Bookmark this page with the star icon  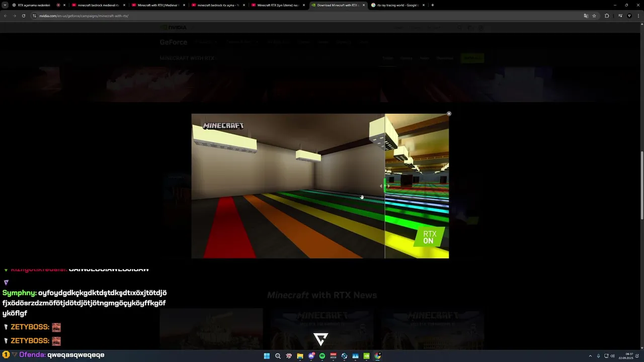pos(594,16)
